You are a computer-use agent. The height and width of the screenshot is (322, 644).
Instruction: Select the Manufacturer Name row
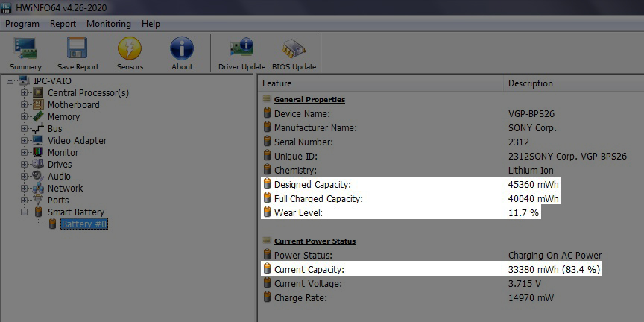coord(452,127)
